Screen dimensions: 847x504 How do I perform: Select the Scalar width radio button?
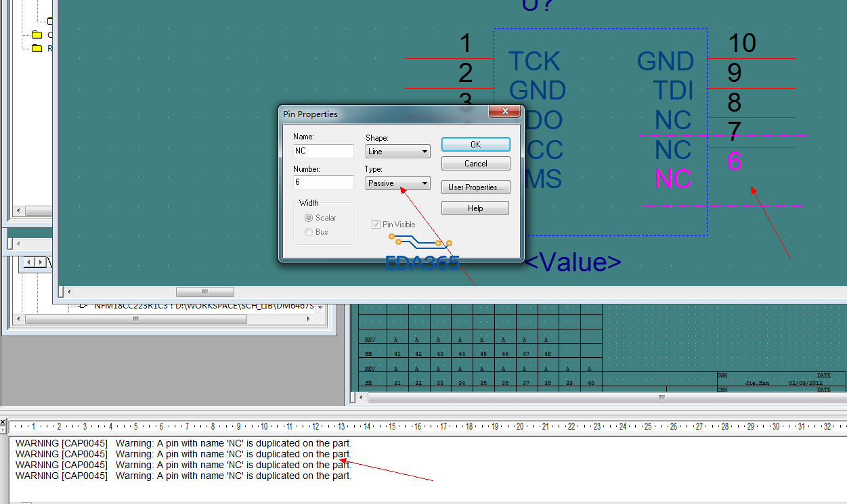tap(309, 218)
